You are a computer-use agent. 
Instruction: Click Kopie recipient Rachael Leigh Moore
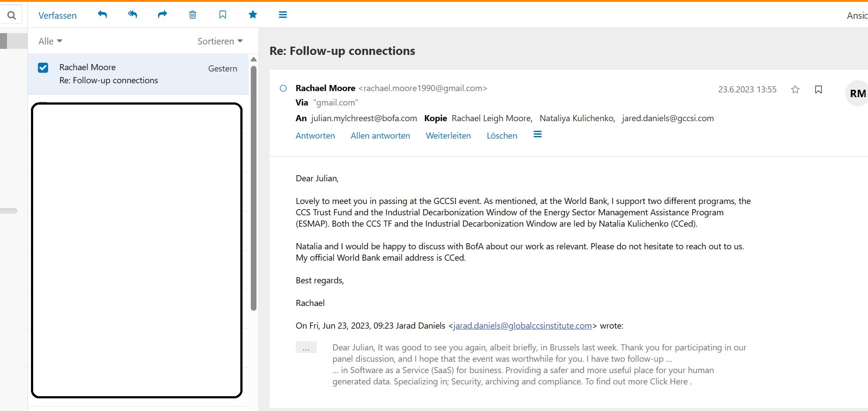(492, 118)
